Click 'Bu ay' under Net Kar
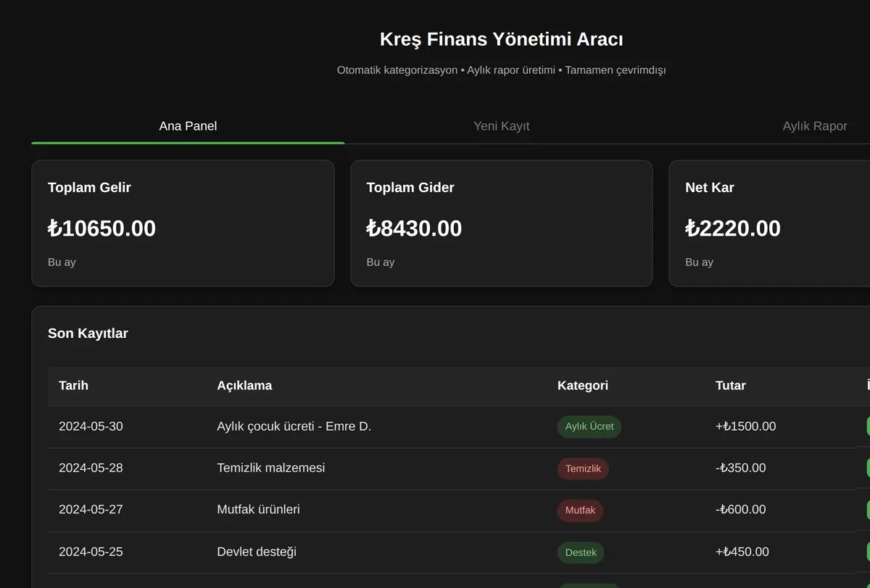Screen dimensions: 870x588 click(699, 262)
